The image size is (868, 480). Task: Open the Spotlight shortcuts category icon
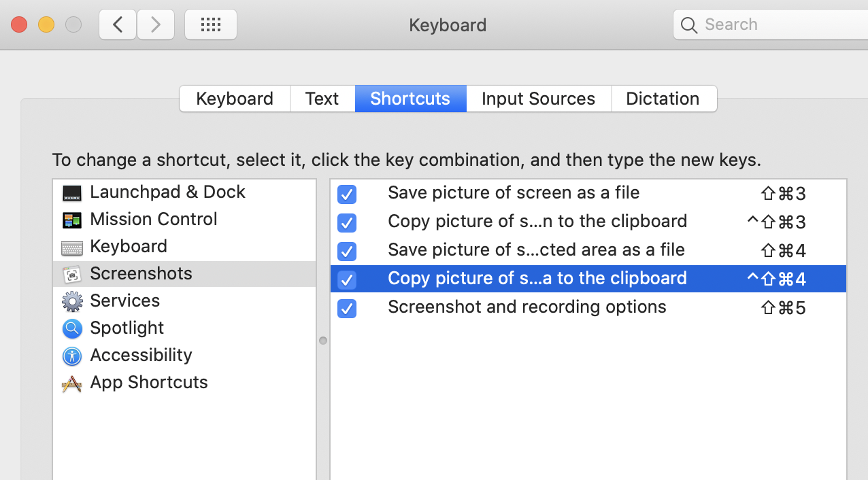72,328
